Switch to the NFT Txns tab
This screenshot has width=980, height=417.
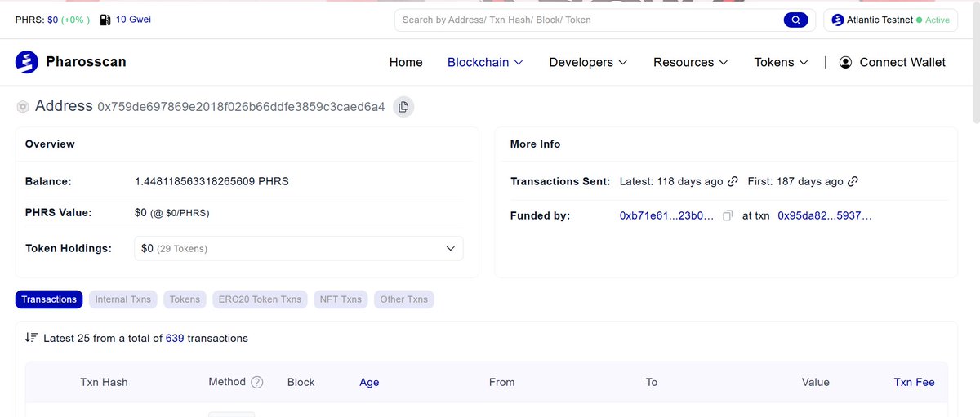pyautogui.click(x=341, y=299)
